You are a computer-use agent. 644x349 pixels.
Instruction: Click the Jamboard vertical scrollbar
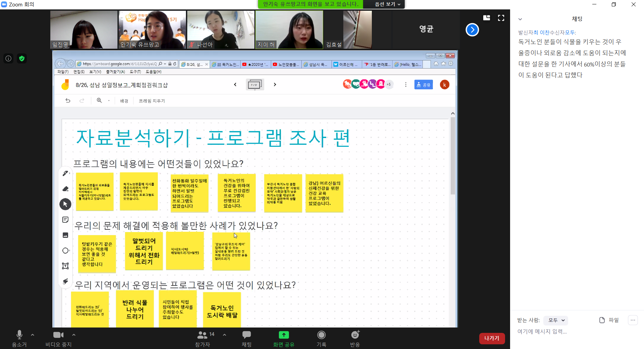[x=453, y=156]
